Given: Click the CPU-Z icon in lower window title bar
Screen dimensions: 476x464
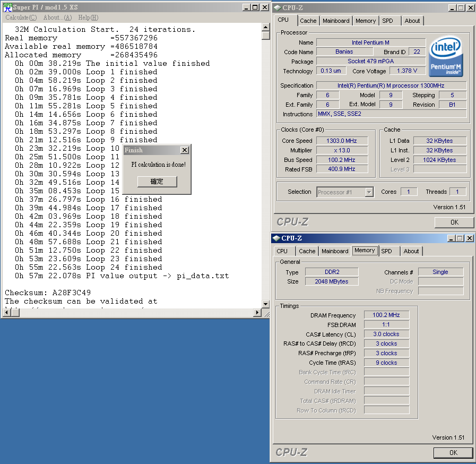Looking at the screenshot, I should [276, 238].
